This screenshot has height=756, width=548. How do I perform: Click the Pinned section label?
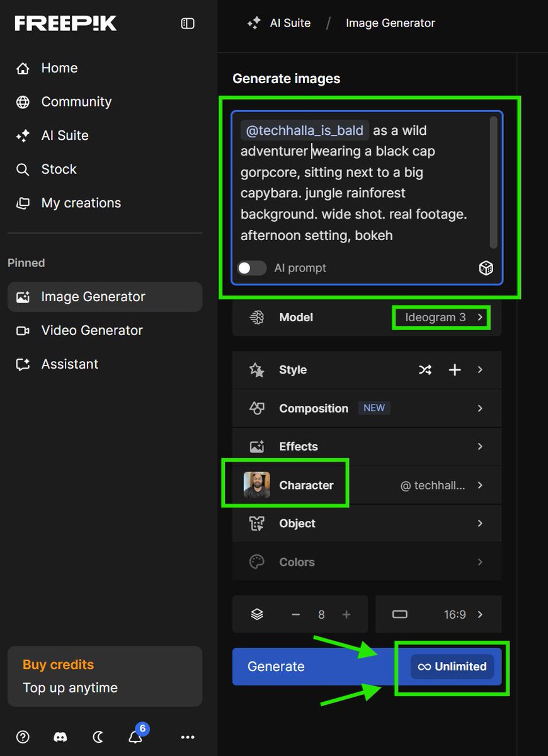26,263
